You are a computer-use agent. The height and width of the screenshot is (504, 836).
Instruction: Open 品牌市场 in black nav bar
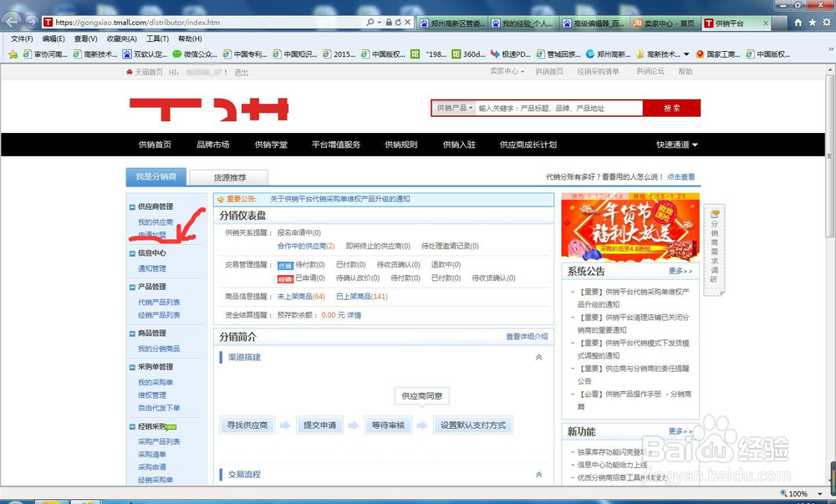[212, 145]
